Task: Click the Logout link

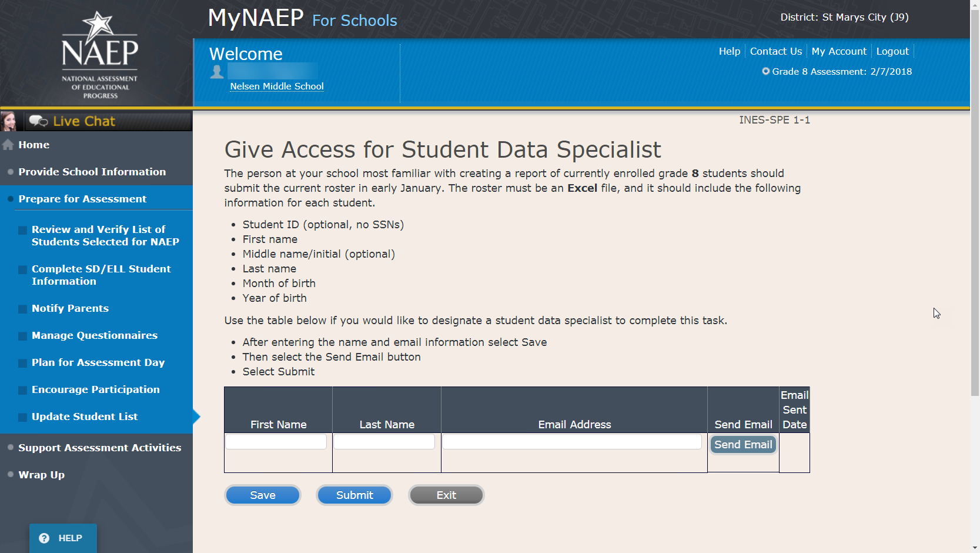Action: [x=892, y=52]
